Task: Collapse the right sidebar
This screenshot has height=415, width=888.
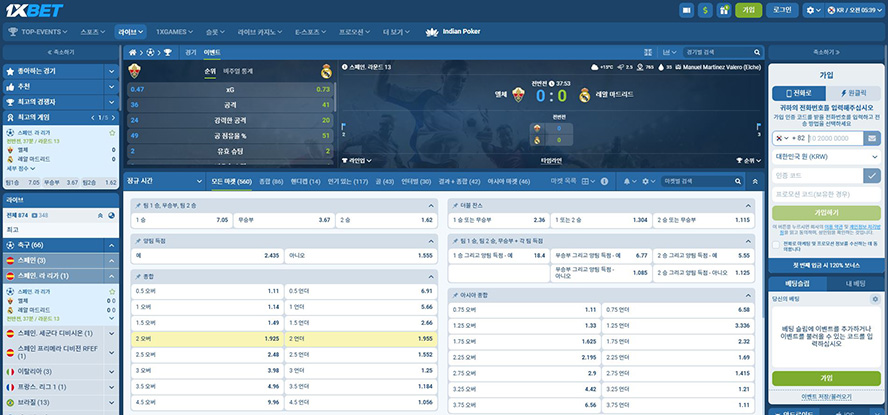Action: (x=826, y=52)
